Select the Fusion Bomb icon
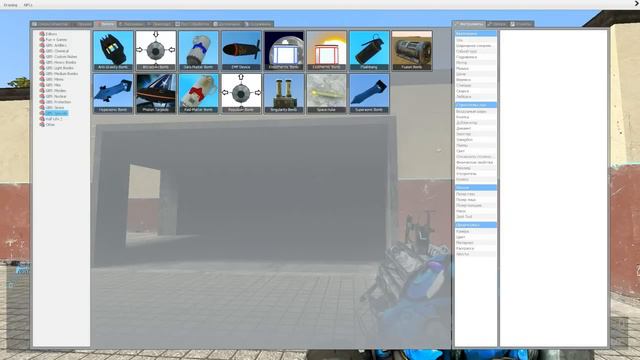Viewport: 640px width, 360px height. tap(412, 50)
